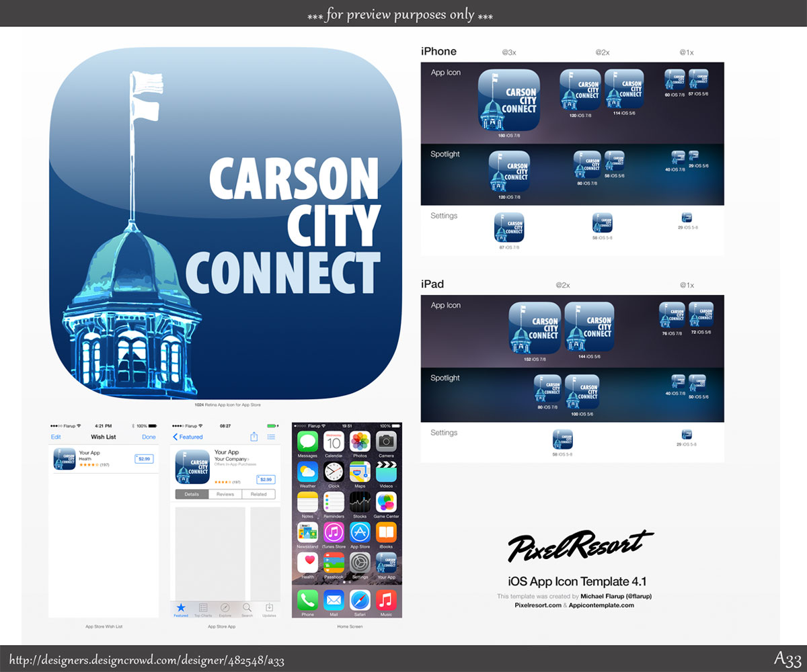
Task: Click the 'Home Screen' caption
Action: click(350, 626)
